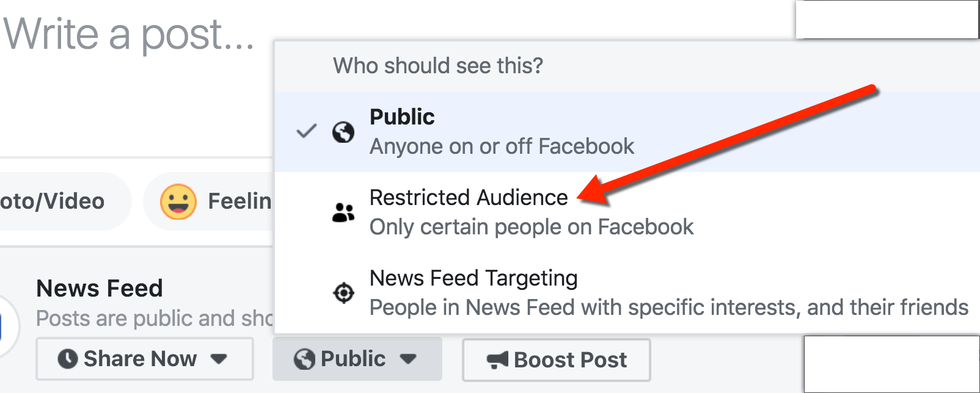Click the checkmark beside Public

307,131
